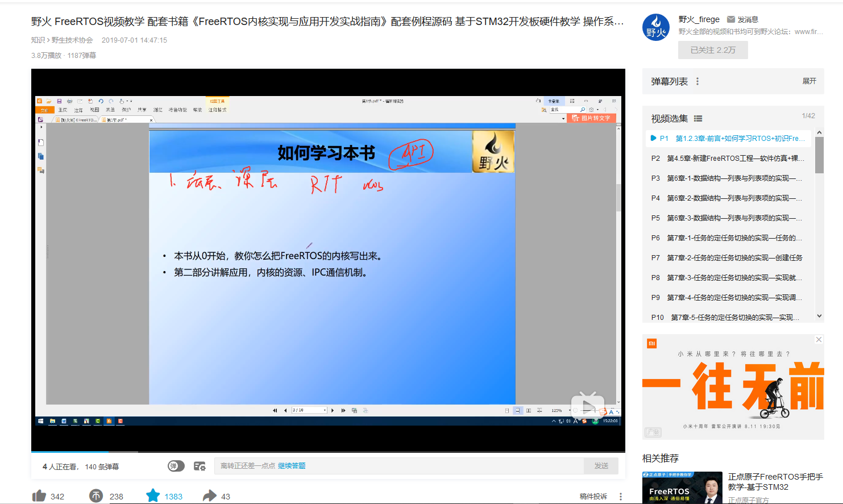This screenshot has width=843, height=504.
Task: Click the danmaku text input field
Action: [x=399, y=466]
